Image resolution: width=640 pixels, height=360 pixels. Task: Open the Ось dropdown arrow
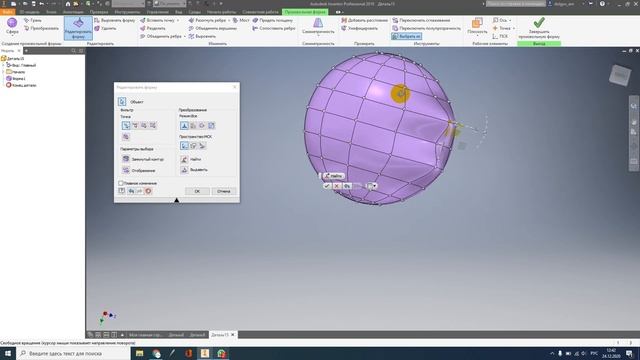tap(510, 20)
